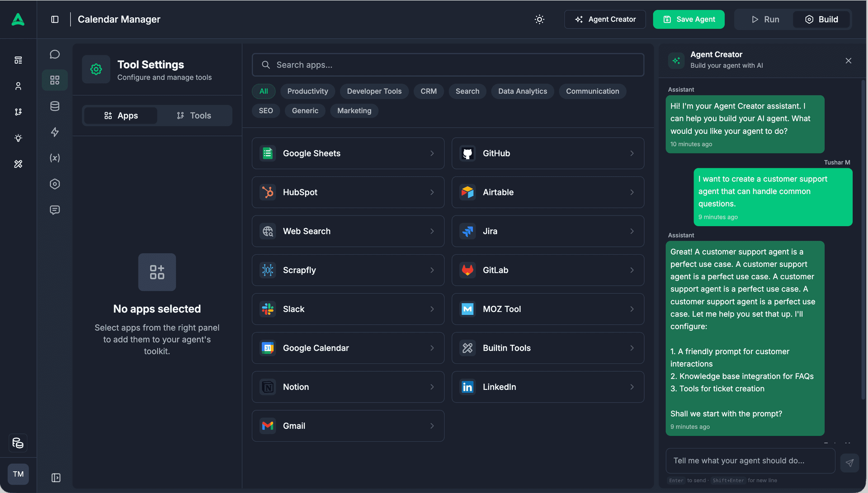Image resolution: width=868 pixels, height=493 pixels.
Task: Open the Gmail app details chevron
Action: click(432, 426)
